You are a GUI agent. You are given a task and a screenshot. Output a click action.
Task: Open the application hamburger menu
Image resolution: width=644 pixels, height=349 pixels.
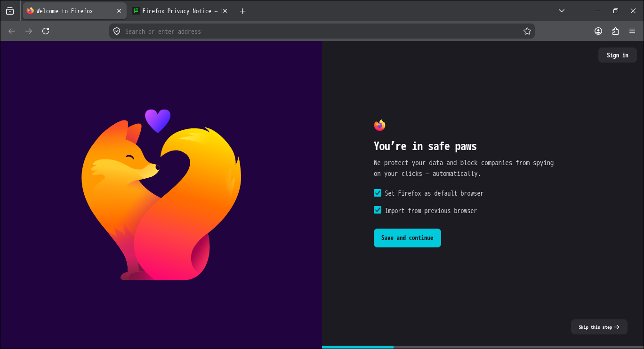(632, 31)
